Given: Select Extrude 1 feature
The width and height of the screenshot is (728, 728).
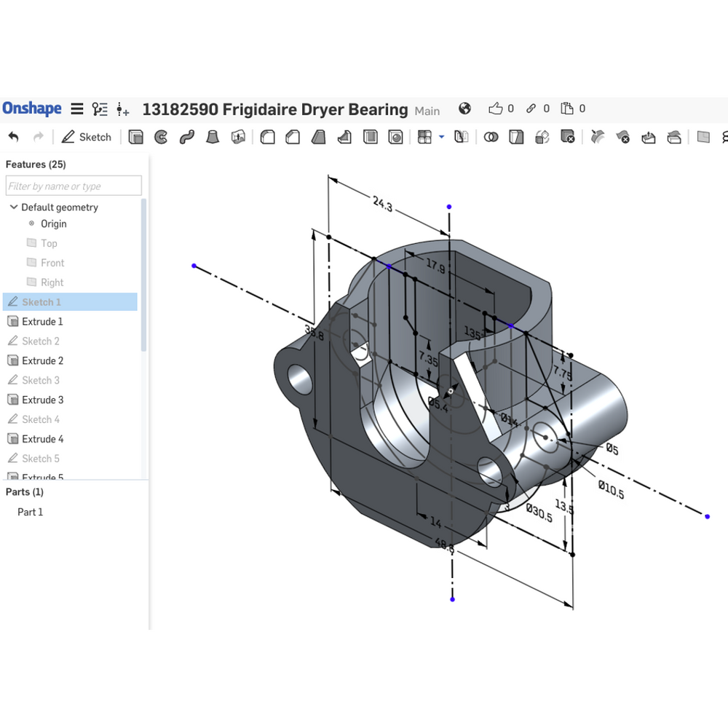Looking at the screenshot, I should pos(41,321).
